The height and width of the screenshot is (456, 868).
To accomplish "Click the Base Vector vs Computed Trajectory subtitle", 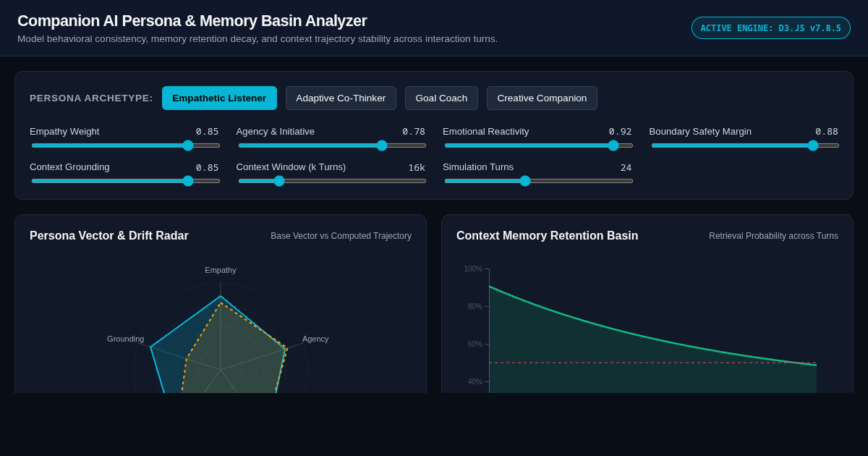I will pos(341,236).
